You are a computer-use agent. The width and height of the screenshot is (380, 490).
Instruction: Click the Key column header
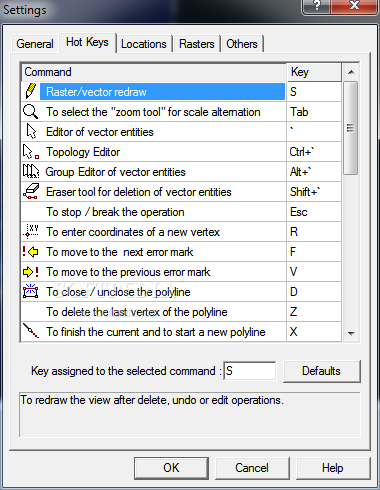314,72
